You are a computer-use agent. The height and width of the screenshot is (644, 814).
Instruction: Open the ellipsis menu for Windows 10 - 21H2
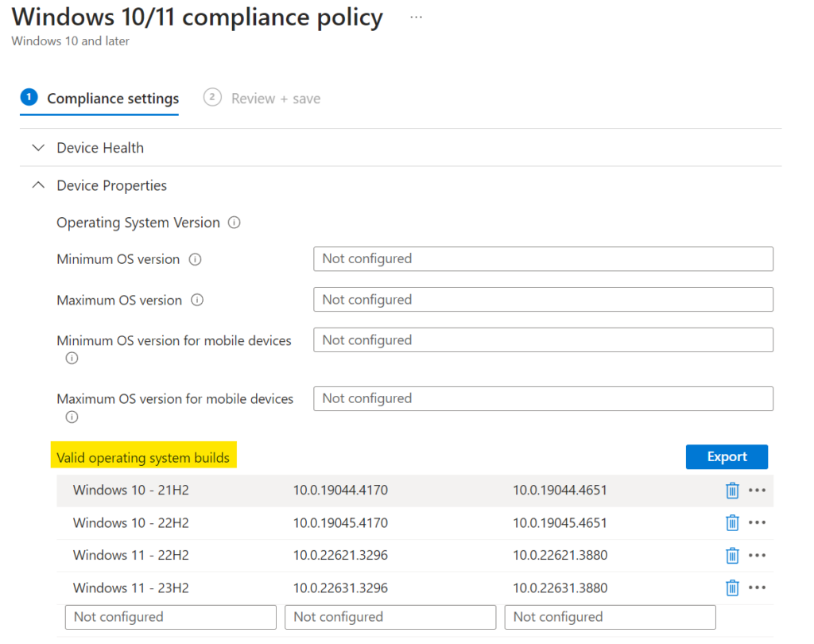[757, 491]
